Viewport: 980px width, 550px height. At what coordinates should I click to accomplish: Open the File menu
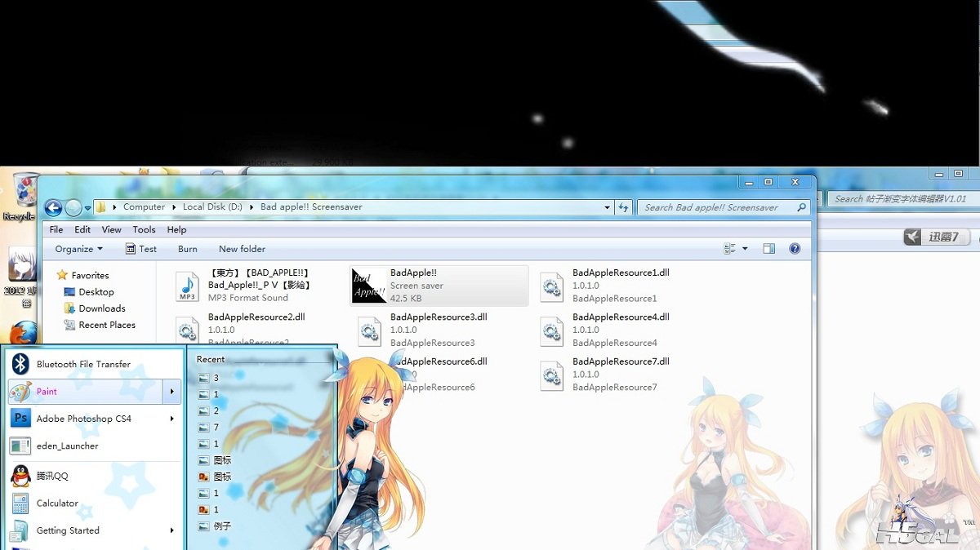[56, 230]
